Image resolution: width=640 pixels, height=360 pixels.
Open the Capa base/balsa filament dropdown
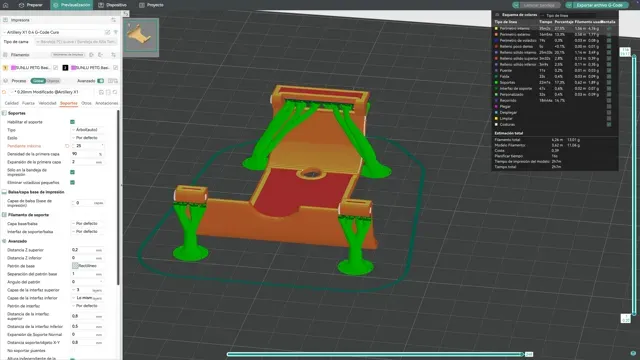coord(88,224)
